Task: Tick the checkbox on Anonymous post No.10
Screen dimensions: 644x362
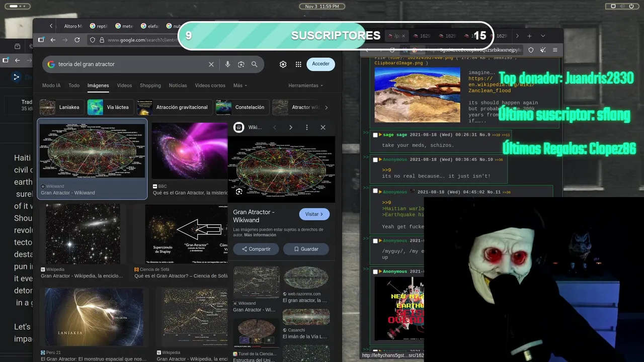Action: [375, 160]
